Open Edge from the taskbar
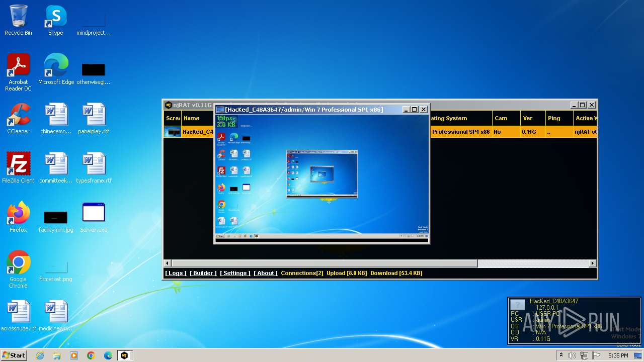The width and height of the screenshot is (644, 362). tap(108, 355)
